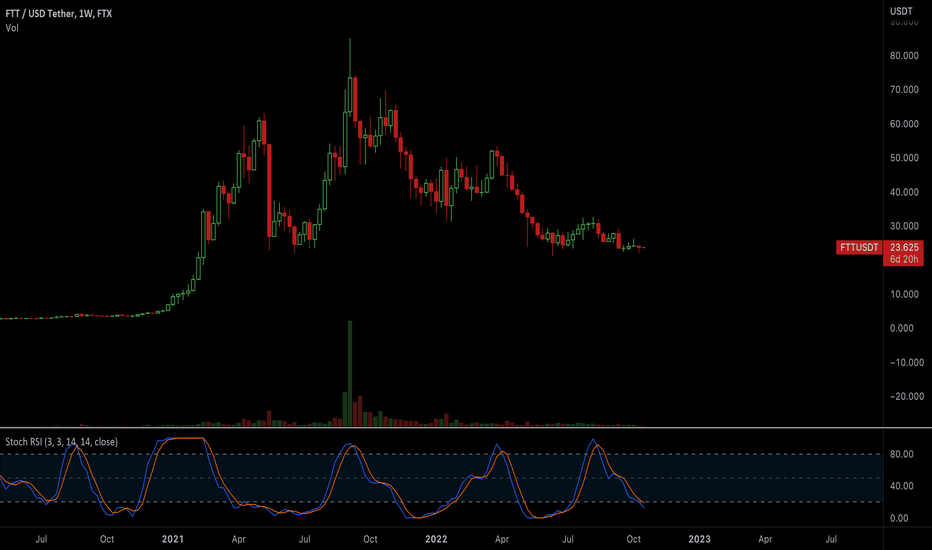Image resolution: width=932 pixels, height=550 pixels.
Task: Click the Stoch RSI 80.00 scale label
Action: pos(901,454)
